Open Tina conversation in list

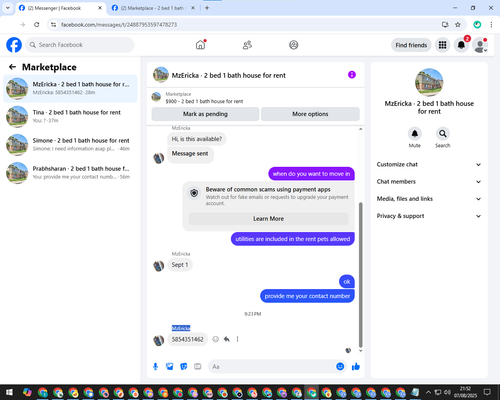[70, 116]
